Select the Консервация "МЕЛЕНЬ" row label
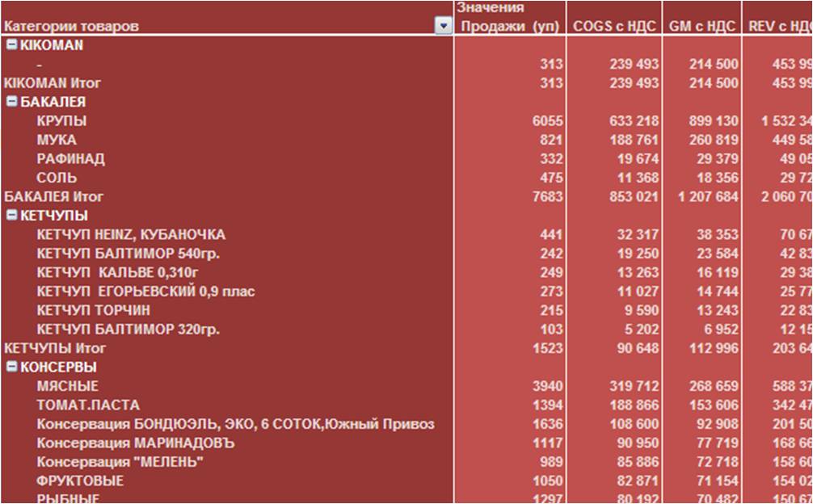Viewport: 813px width, 504px height. 120,462
